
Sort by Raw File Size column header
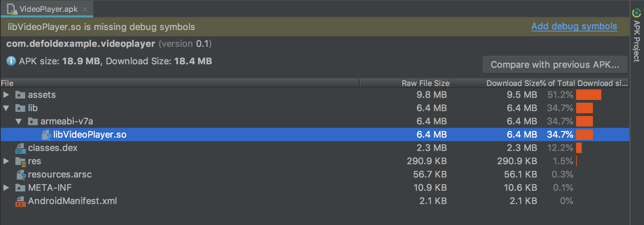click(x=425, y=83)
